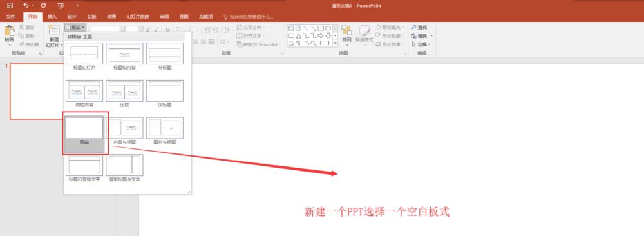The width and height of the screenshot is (644, 236).
Task: Switch to the 插入 (Insert) tab
Action: click(x=52, y=17)
